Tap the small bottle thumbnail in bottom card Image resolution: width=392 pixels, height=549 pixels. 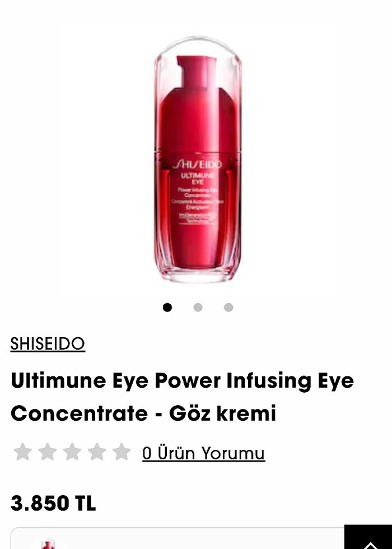coord(48,545)
